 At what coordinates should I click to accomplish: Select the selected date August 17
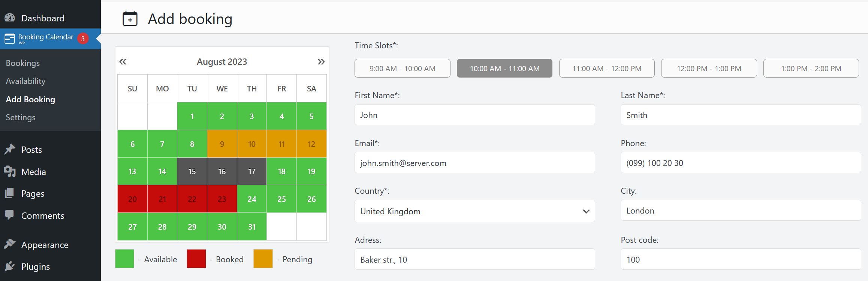pos(252,171)
